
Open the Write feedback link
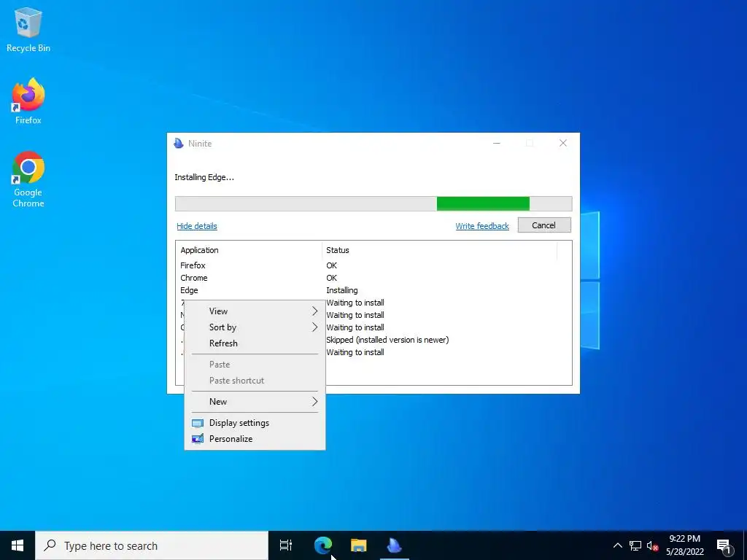pos(482,226)
